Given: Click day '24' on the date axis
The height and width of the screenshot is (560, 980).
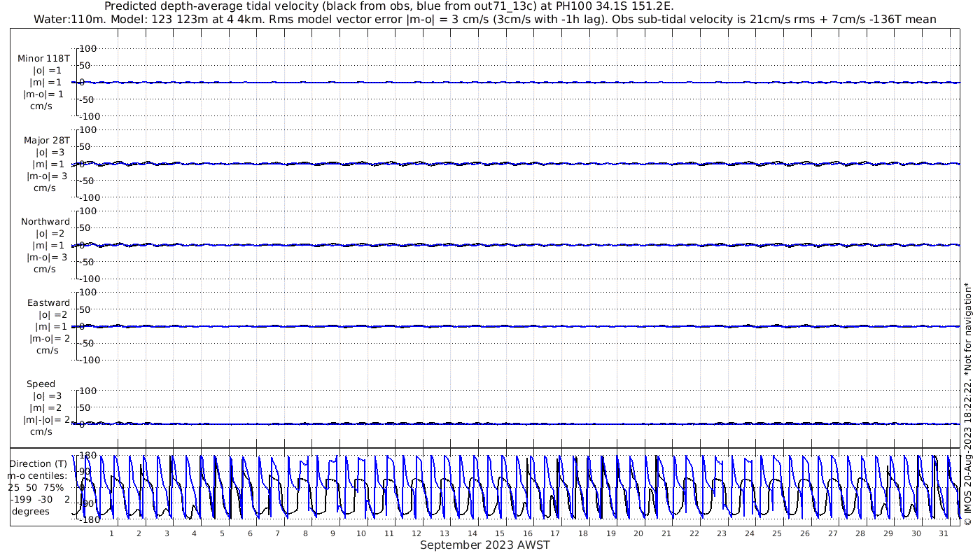Looking at the screenshot, I should (750, 533).
